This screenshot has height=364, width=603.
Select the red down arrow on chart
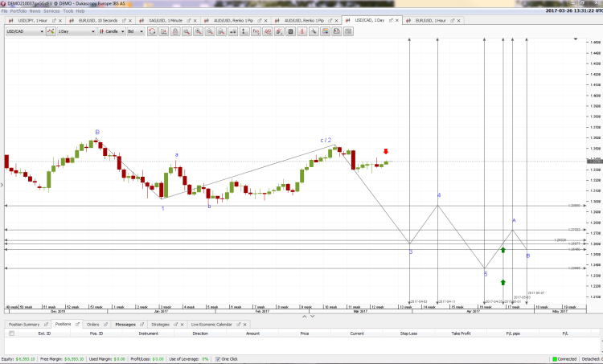pyautogui.click(x=386, y=151)
